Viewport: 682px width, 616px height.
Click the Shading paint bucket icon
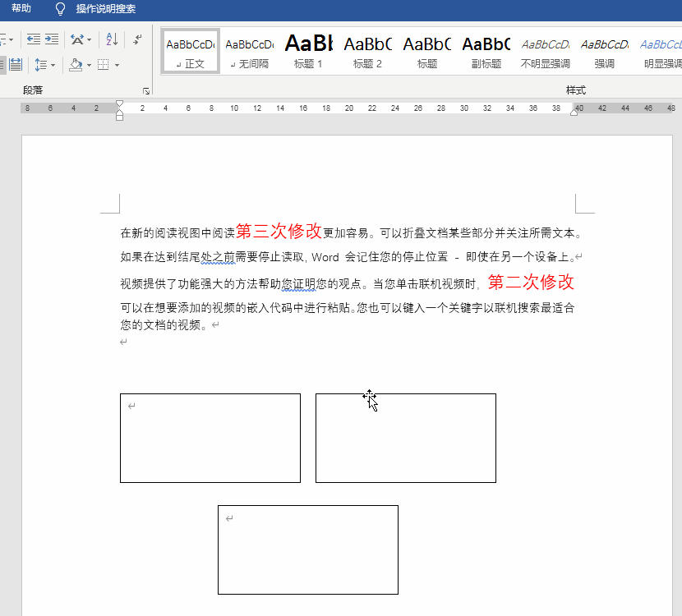(x=76, y=65)
